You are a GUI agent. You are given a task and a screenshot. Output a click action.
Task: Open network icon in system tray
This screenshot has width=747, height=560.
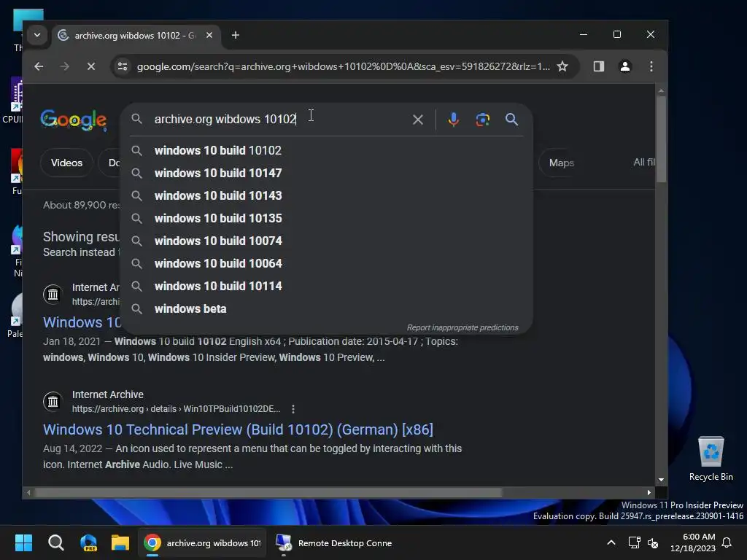pos(634,542)
